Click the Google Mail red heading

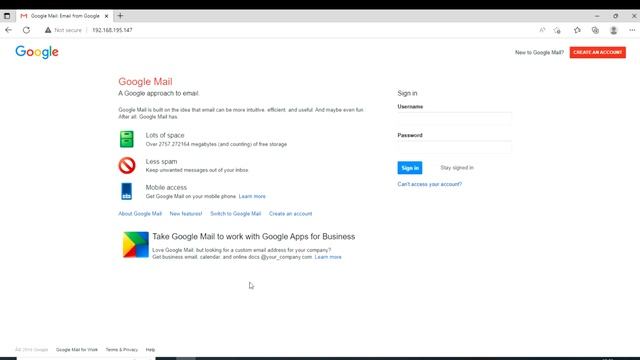tap(145, 82)
